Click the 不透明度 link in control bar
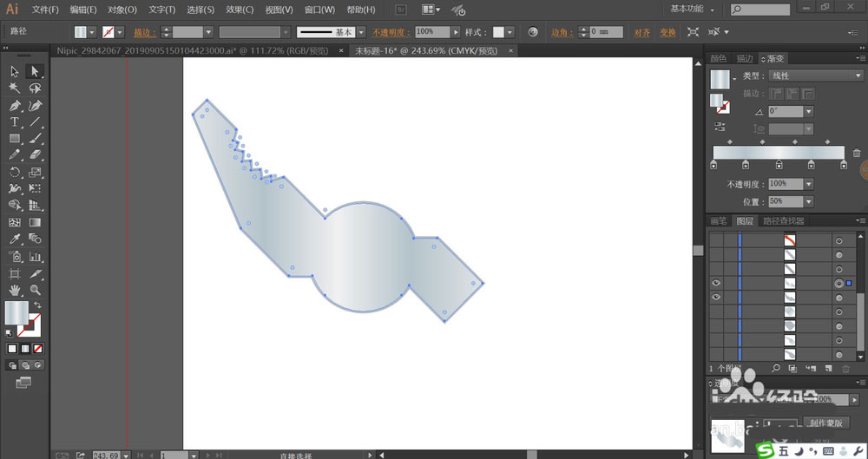 [391, 33]
